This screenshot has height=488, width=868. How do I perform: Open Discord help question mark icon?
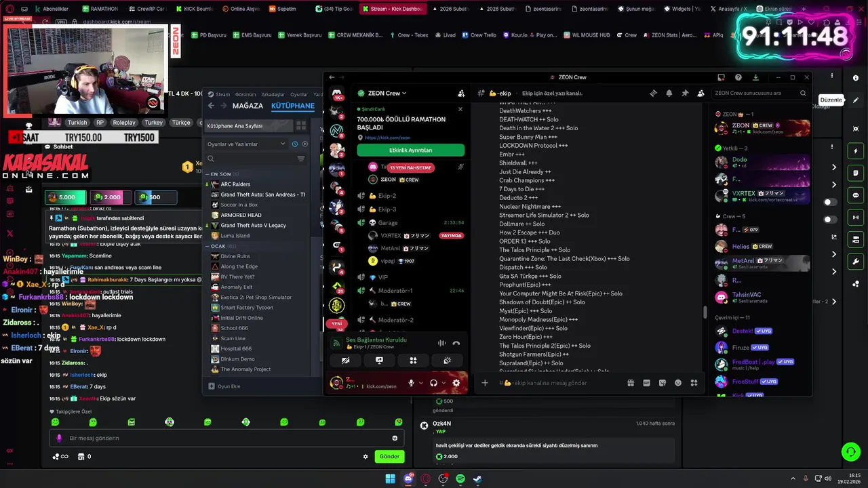(x=738, y=77)
